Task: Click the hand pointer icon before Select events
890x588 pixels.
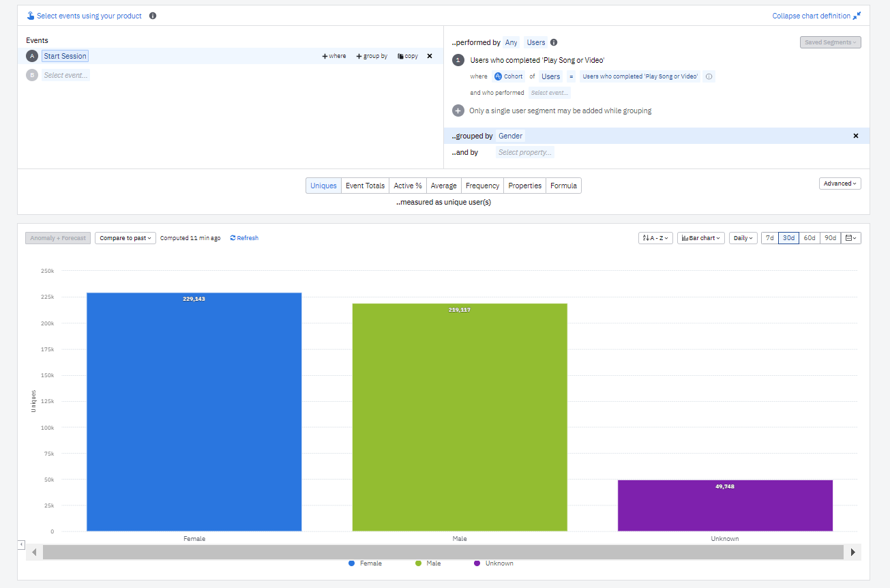Action: (x=31, y=16)
